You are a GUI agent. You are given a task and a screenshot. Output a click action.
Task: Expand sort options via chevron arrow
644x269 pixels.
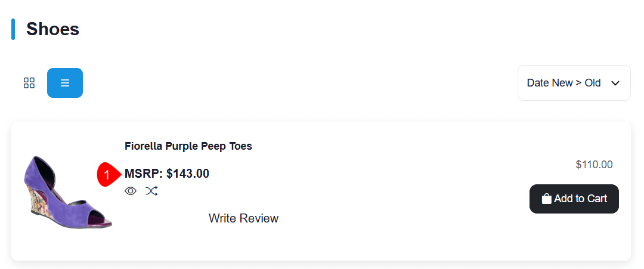pyautogui.click(x=616, y=83)
